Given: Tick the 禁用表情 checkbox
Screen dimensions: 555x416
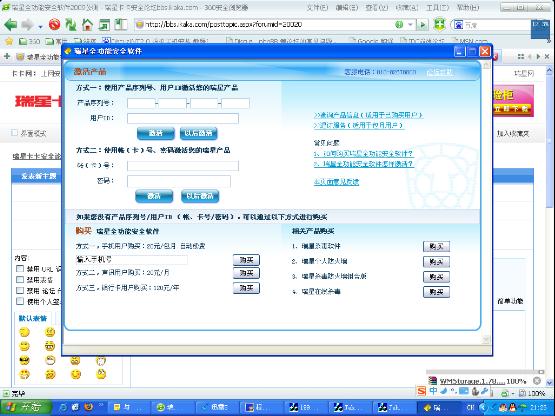Looking at the screenshot, I should (20, 280).
